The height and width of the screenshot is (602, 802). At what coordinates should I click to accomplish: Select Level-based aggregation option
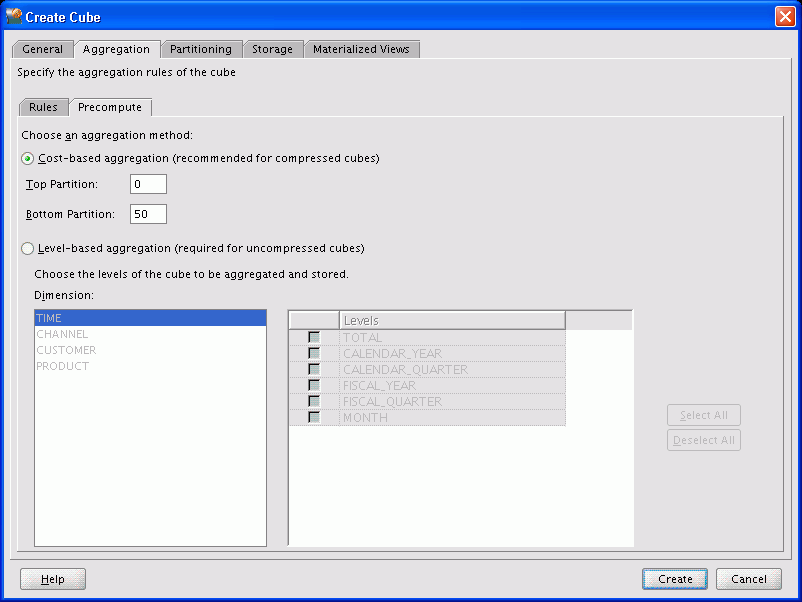(x=27, y=248)
